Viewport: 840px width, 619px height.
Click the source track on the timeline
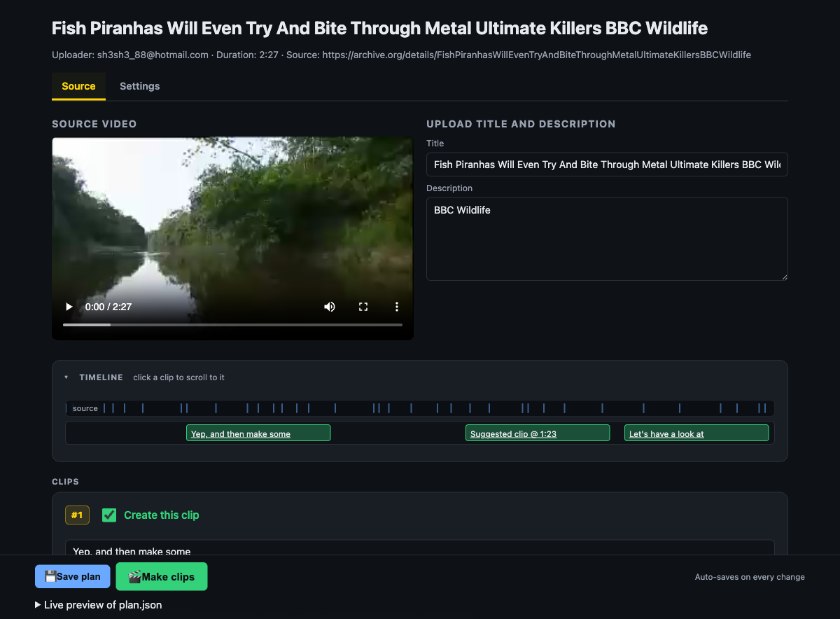point(420,408)
